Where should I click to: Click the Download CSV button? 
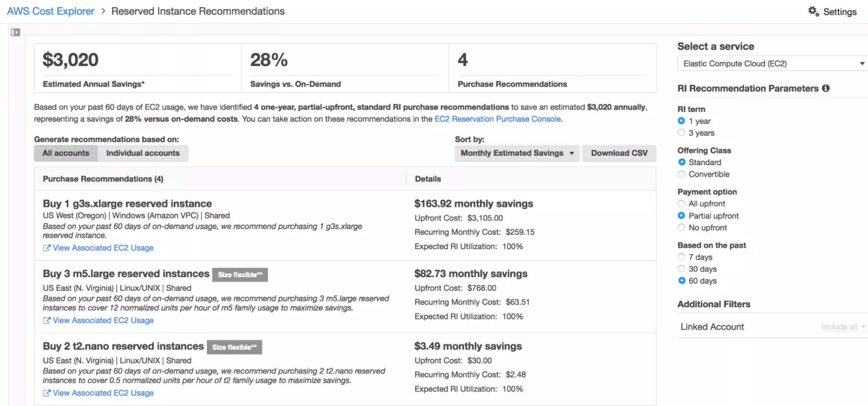(x=619, y=153)
